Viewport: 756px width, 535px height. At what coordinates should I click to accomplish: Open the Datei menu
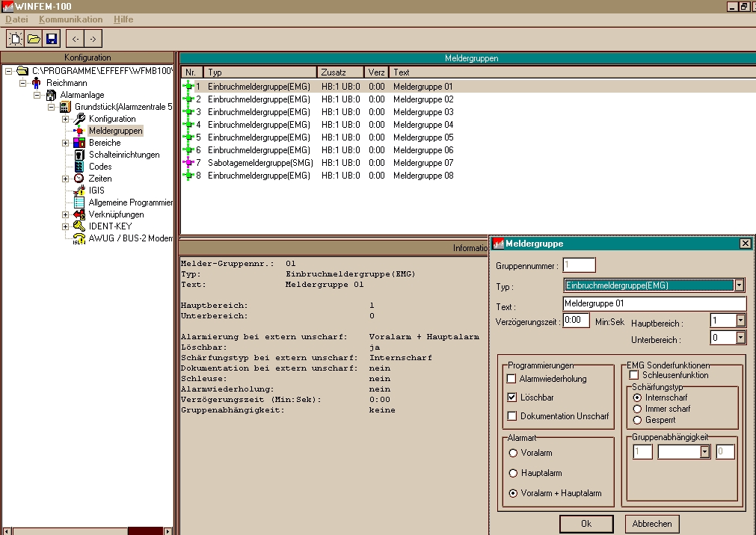[16, 19]
